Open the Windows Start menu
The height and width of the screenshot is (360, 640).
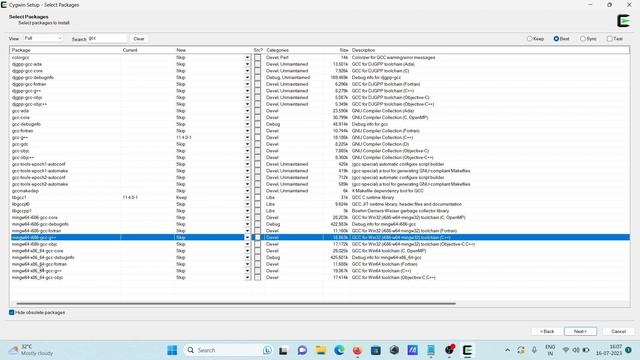(x=172, y=350)
